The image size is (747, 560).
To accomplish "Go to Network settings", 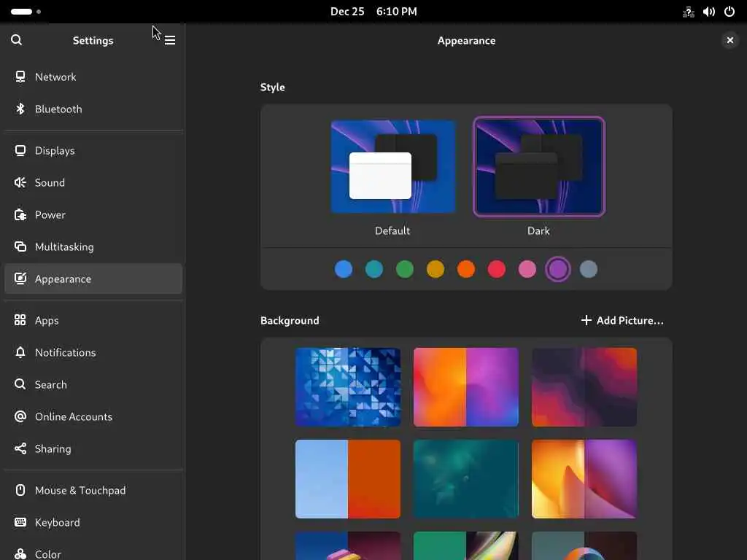I will point(93,77).
